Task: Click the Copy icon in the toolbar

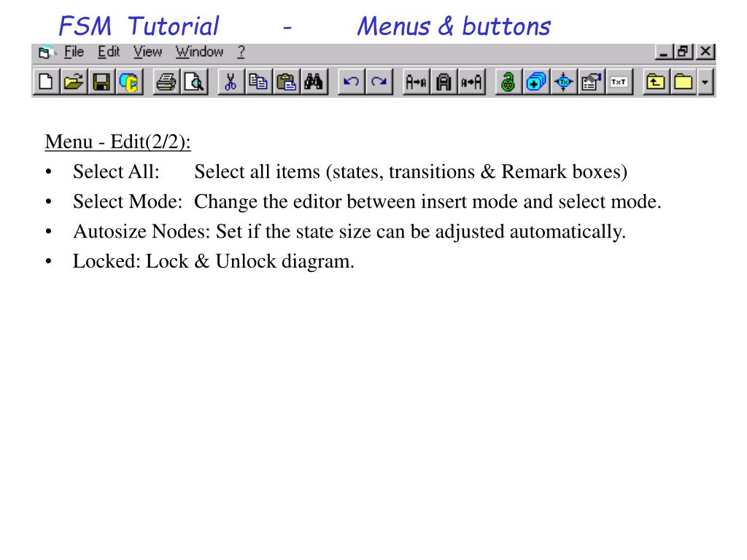Action: click(258, 82)
